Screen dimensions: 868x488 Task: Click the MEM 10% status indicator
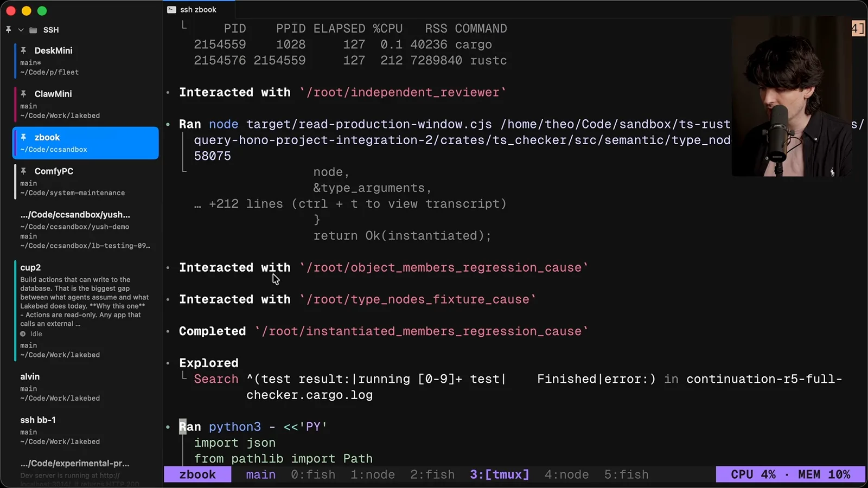tap(824, 474)
